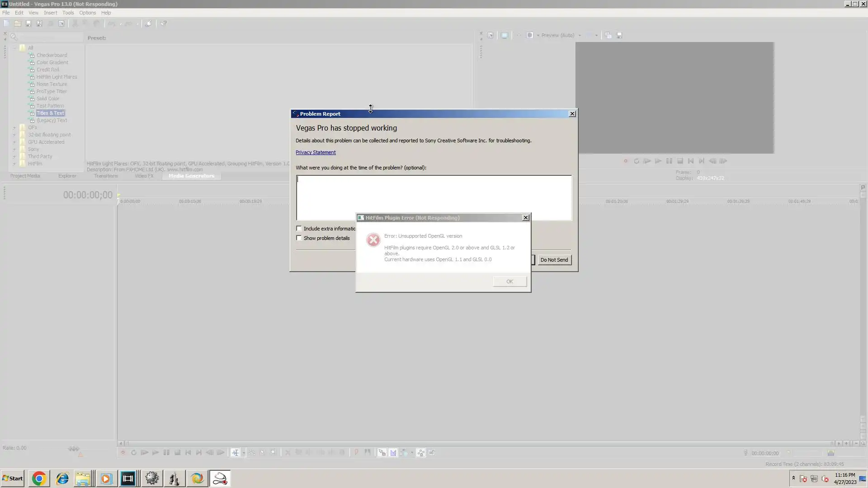Click the Open project folder icon
Screen dimensions: 868x488
click(x=18, y=23)
